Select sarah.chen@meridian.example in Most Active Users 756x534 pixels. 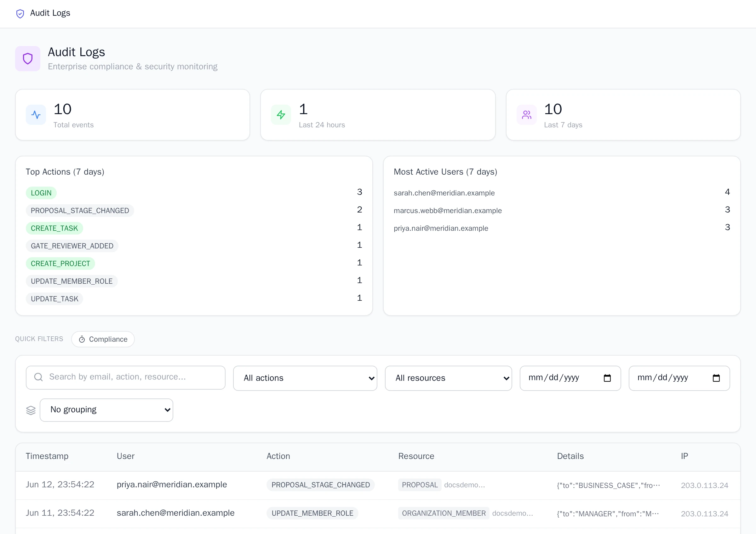(x=444, y=193)
